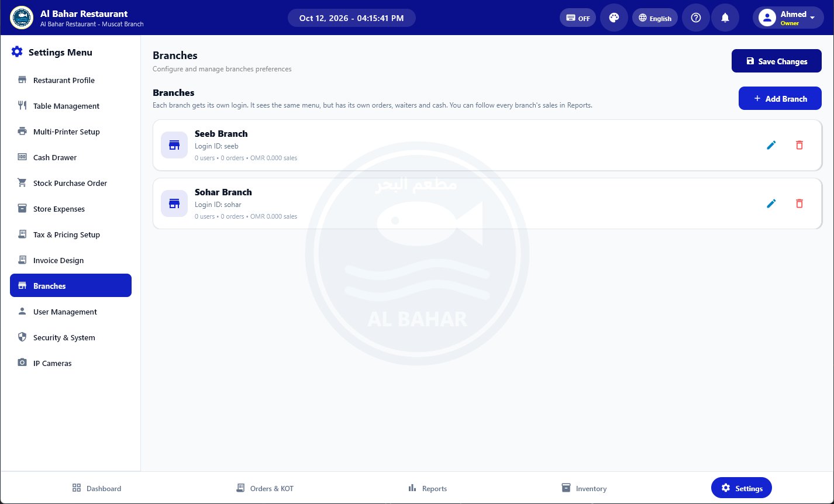
Task: Click the "Sohar Branch" name text
Action: 223,192
